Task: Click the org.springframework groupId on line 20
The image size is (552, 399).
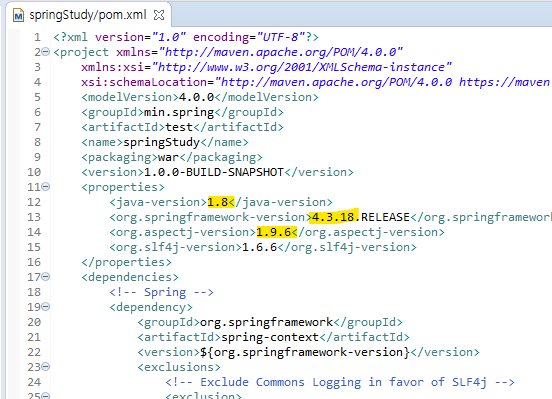Action: 266,322
